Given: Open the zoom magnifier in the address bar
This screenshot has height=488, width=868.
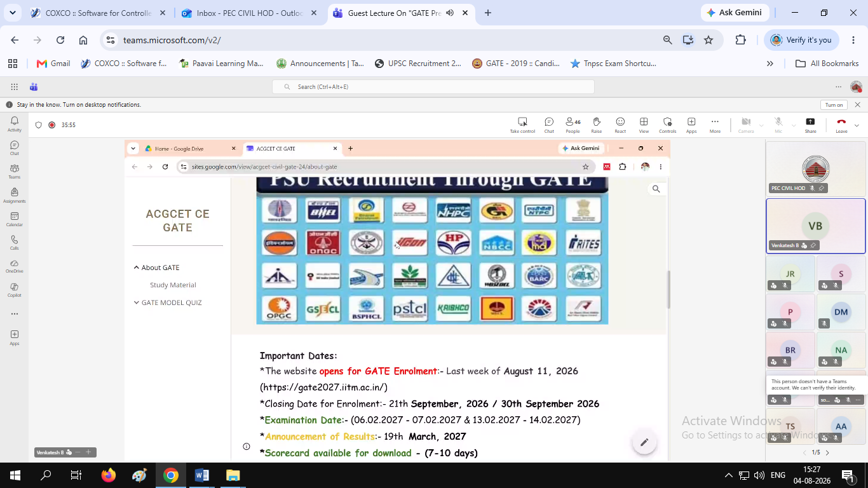Looking at the screenshot, I should (668, 40).
